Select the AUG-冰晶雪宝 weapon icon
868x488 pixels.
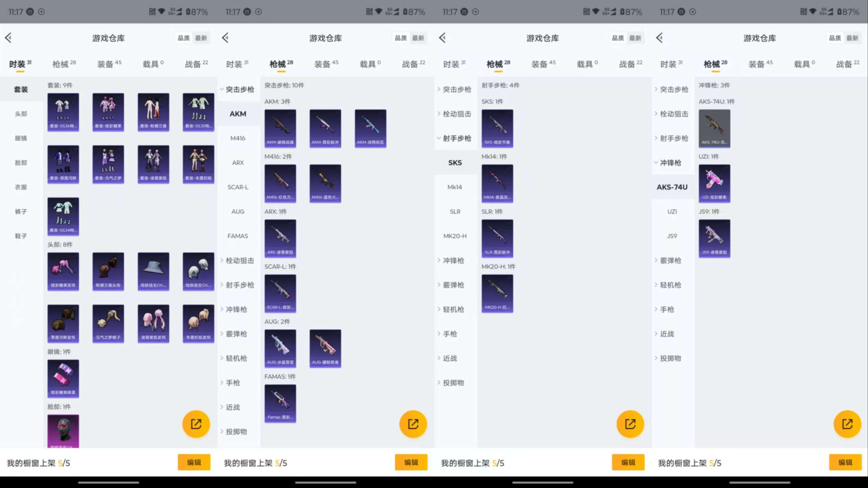[x=280, y=348]
